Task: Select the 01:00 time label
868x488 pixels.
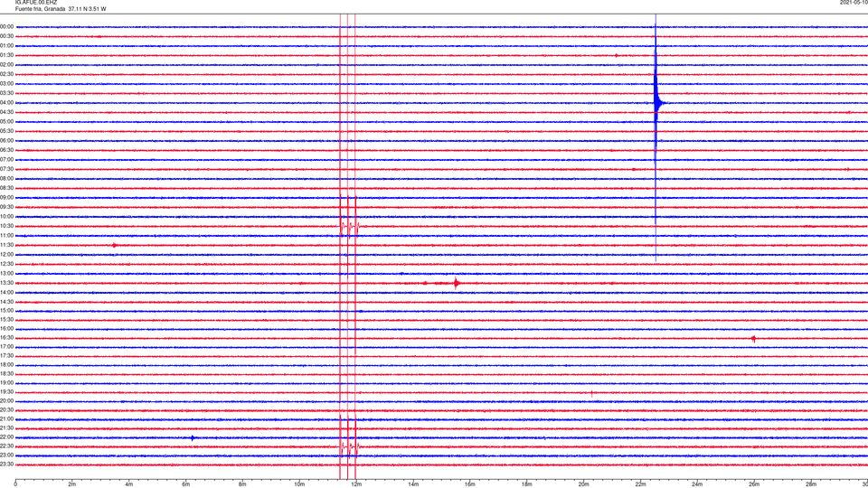Action: (x=7, y=45)
